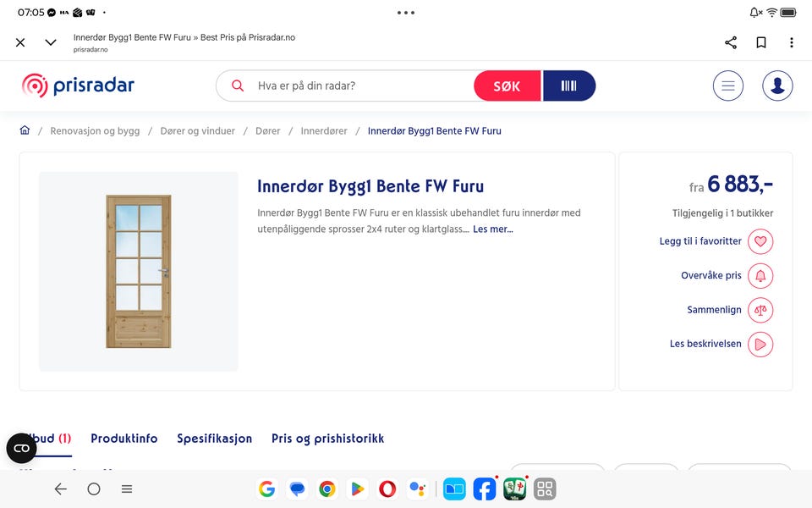The width and height of the screenshot is (812, 508).
Task: Enlarge the pine door product image
Action: [139, 271]
